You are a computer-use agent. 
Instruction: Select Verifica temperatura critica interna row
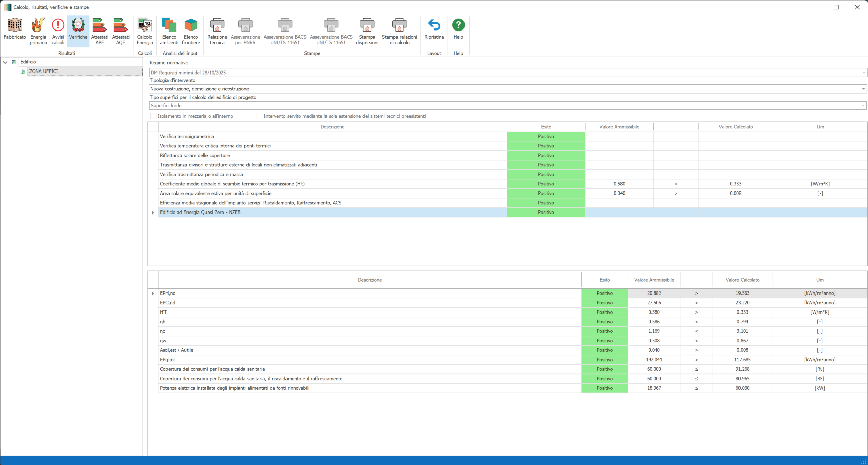[x=513, y=146]
